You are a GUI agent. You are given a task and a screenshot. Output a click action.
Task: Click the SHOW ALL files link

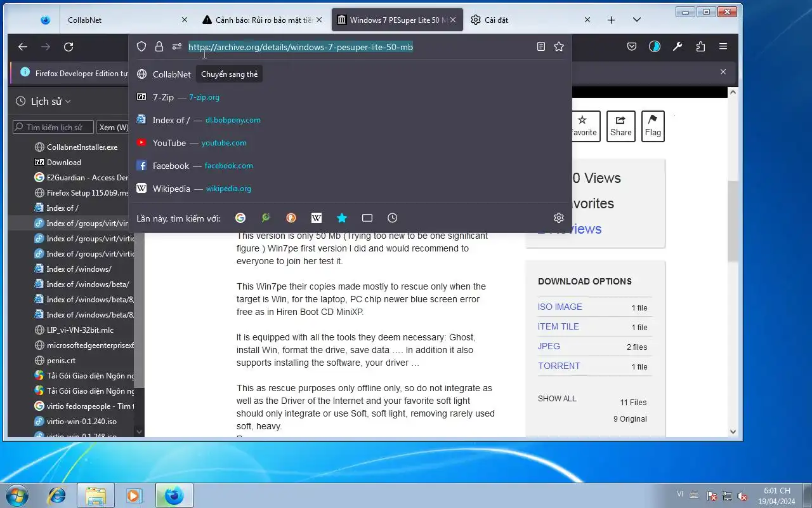click(557, 399)
